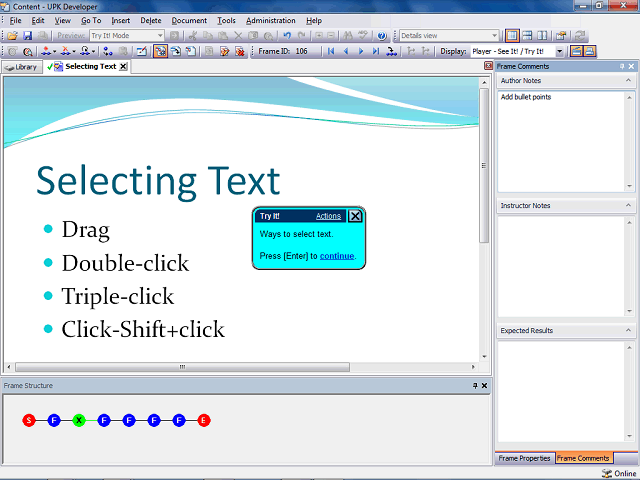This screenshot has height=480, width=640.
Task: Click into the Expected Results text box
Action: (x=562, y=391)
